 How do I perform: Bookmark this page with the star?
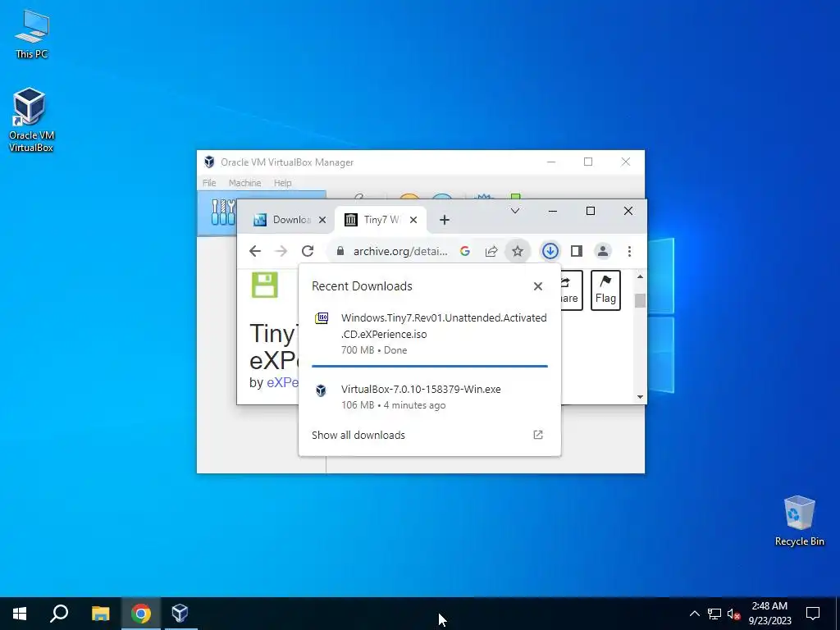(x=518, y=251)
